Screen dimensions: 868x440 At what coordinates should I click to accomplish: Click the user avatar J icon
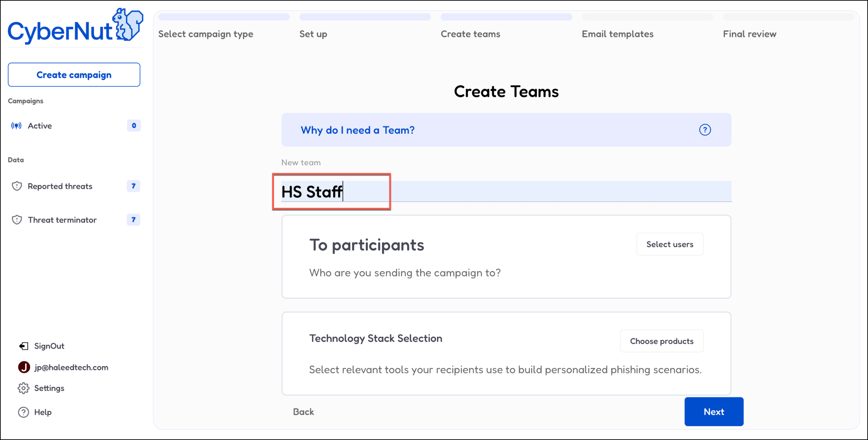(24, 367)
